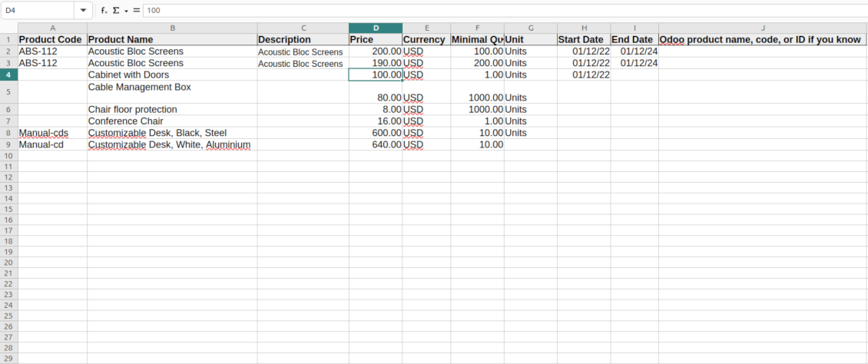Select column J header
This screenshot has width=868, height=364.
(762, 28)
